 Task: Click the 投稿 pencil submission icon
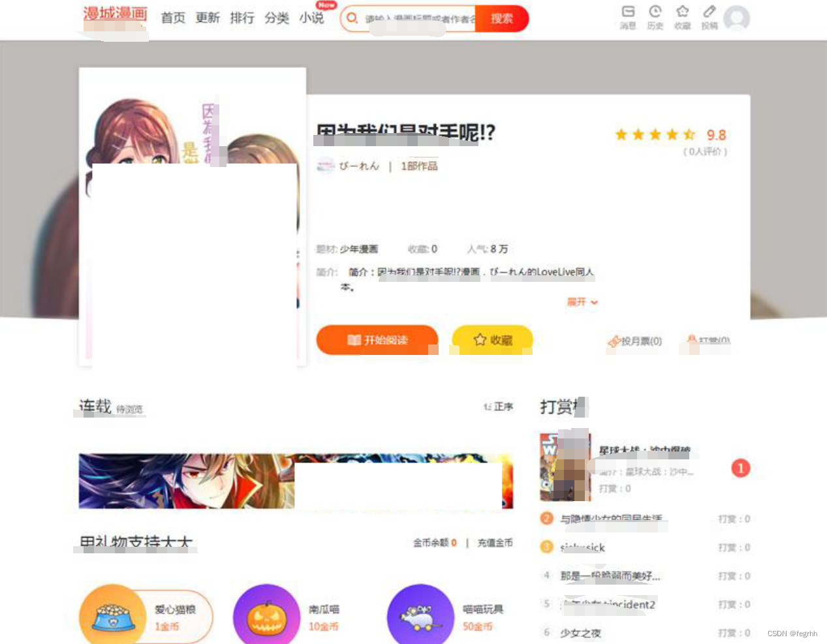[709, 16]
